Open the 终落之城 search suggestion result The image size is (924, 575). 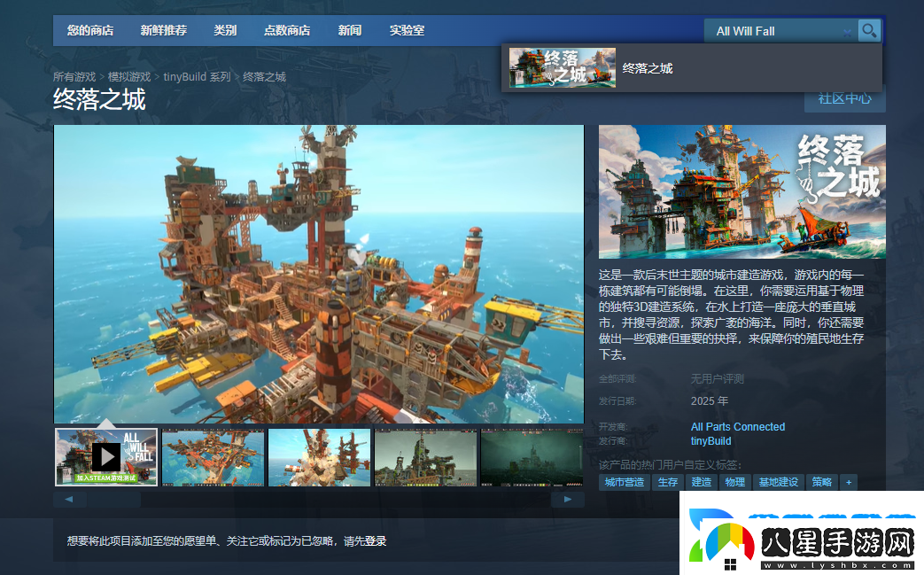[x=647, y=68]
